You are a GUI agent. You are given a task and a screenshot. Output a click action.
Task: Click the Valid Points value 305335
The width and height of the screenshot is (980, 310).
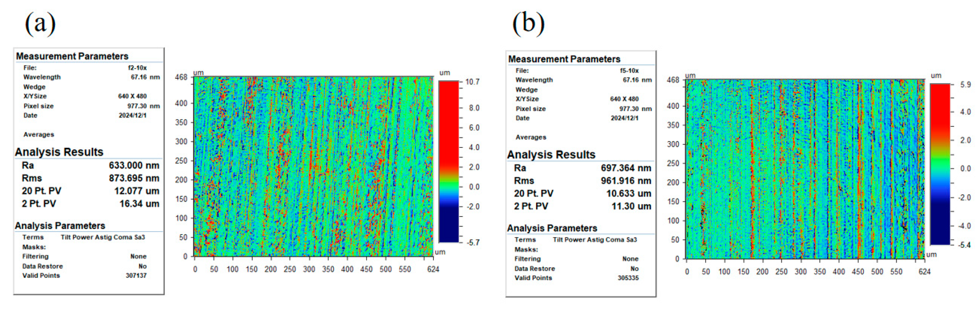pos(628,278)
